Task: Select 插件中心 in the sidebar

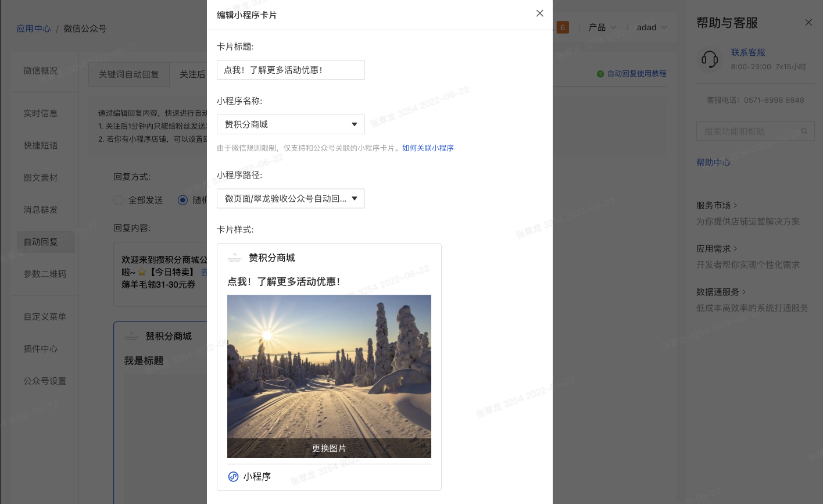Action: [41, 349]
